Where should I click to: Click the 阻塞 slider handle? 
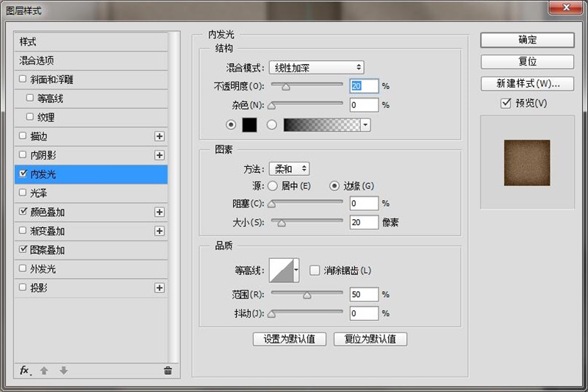click(x=272, y=204)
